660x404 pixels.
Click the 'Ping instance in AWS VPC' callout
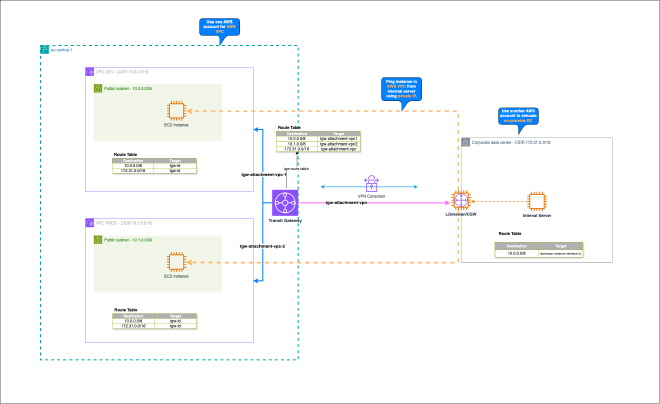click(402, 89)
